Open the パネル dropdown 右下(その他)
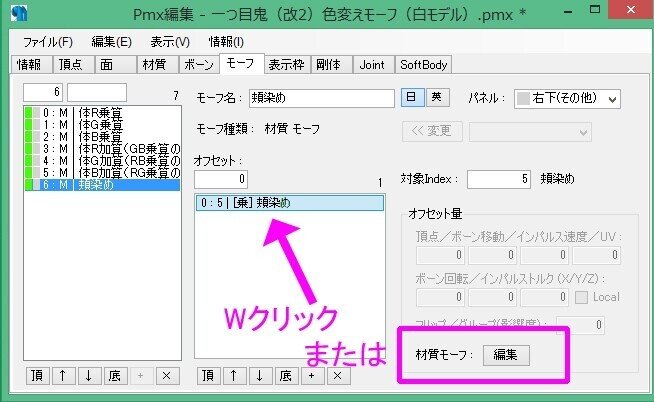The width and height of the screenshot is (654, 402). (x=567, y=99)
